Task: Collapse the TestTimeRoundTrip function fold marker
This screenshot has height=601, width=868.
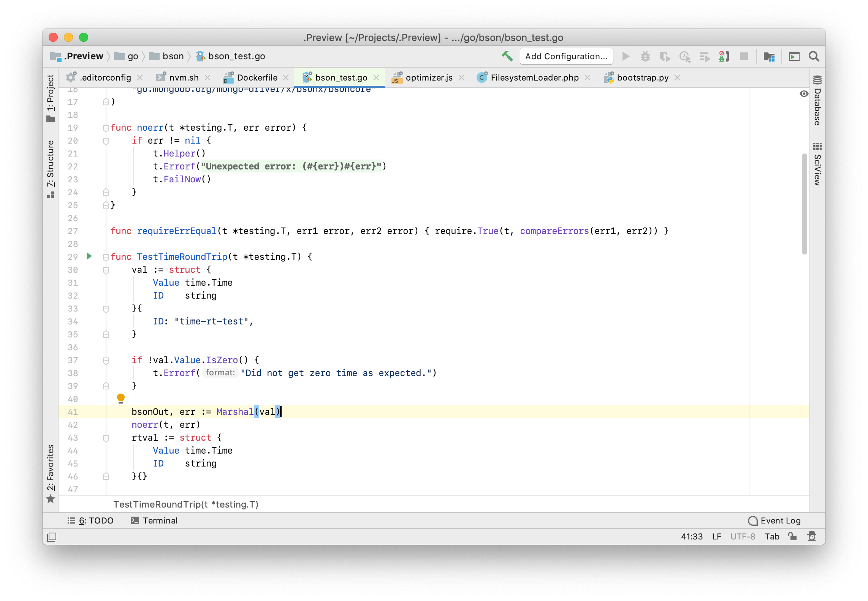Action: pyautogui.click(x=106, y=257)
